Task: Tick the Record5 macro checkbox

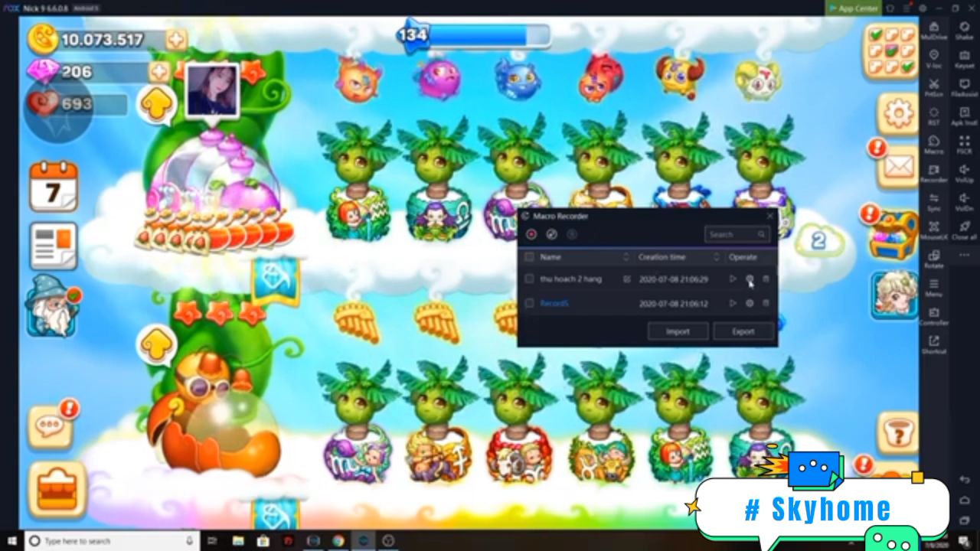Action: pos(529,304)
